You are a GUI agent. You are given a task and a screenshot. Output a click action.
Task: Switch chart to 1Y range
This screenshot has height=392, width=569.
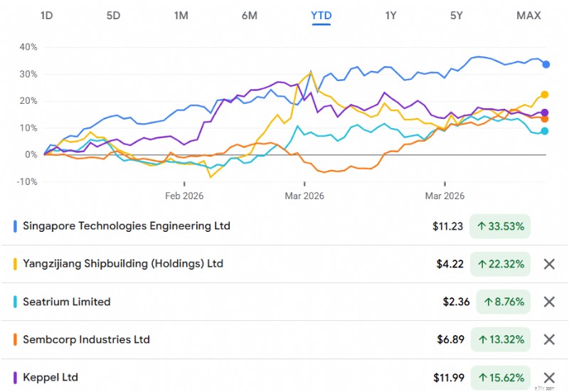coord(390,16)
